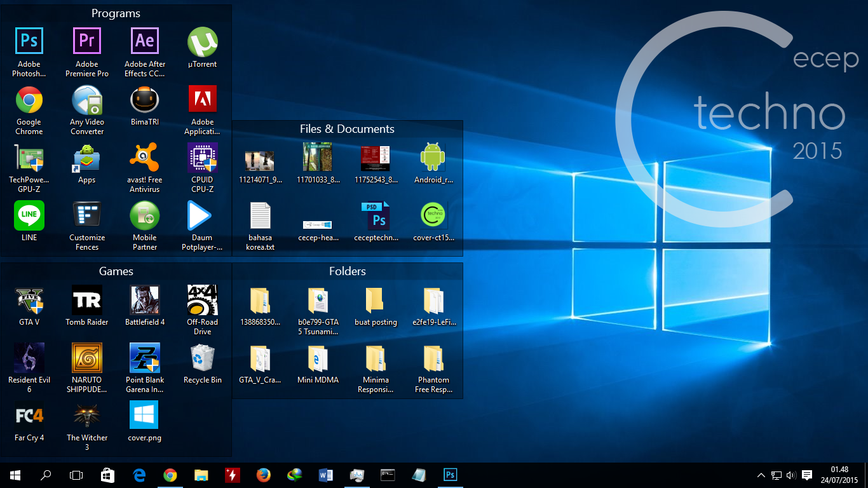
Task: Select the 11214071_9... image file
Action: [x=260, y=160]
